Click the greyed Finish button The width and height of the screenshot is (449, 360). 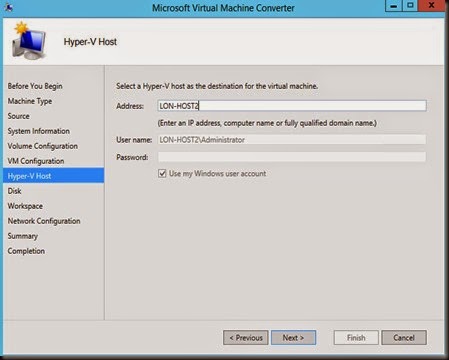[x=356, y=338]
